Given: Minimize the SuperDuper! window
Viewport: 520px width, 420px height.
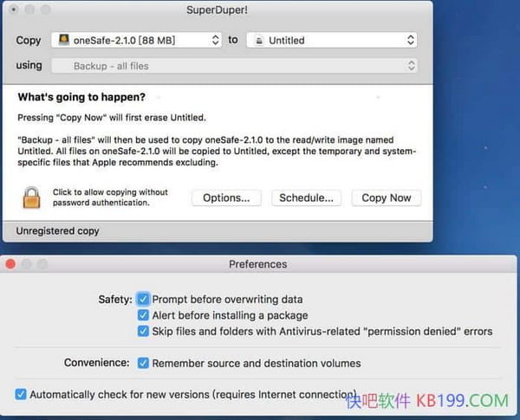Looking at the screenshot, I should pyautogui.click(x=28, y=9).
